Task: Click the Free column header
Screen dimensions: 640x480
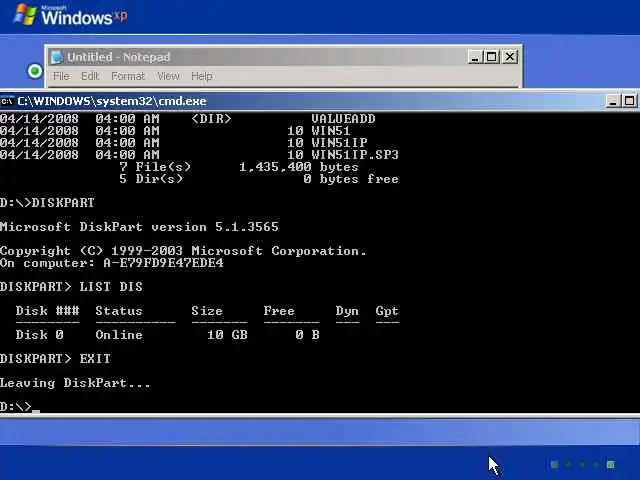Action: tap(279, 311)
